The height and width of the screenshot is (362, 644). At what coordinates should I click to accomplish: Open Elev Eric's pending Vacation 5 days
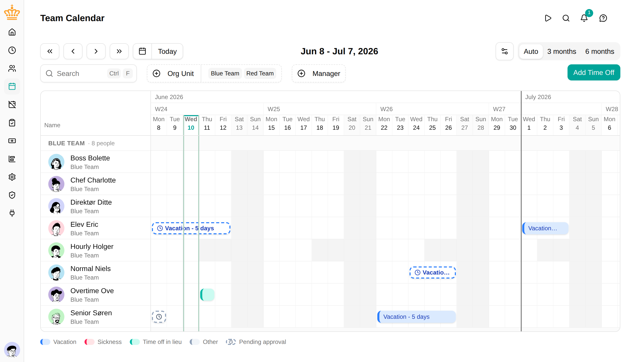coord(191,228)
